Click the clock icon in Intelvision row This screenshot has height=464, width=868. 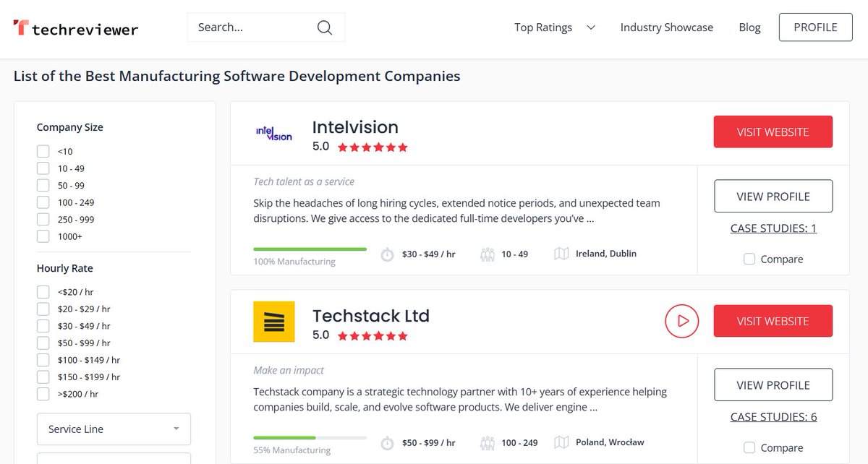click(388, 254)
